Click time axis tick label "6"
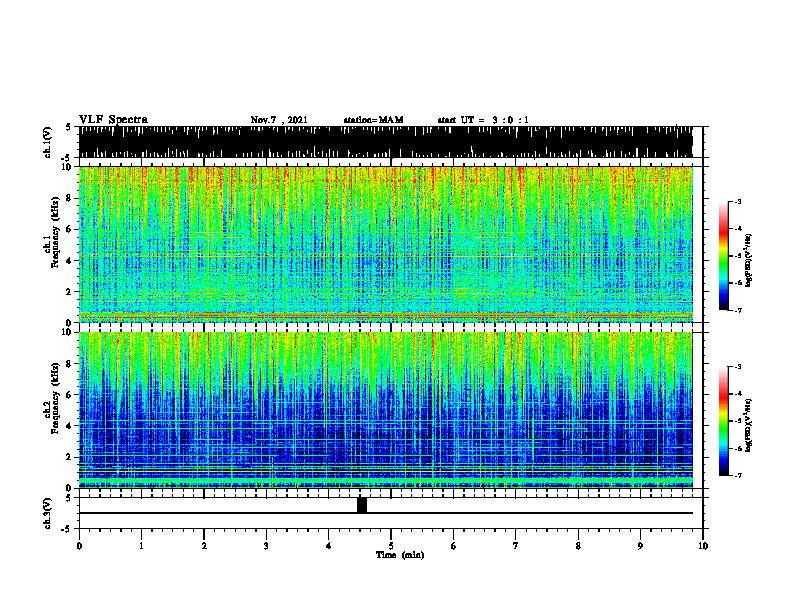The image size is (792, 612). 453,546
